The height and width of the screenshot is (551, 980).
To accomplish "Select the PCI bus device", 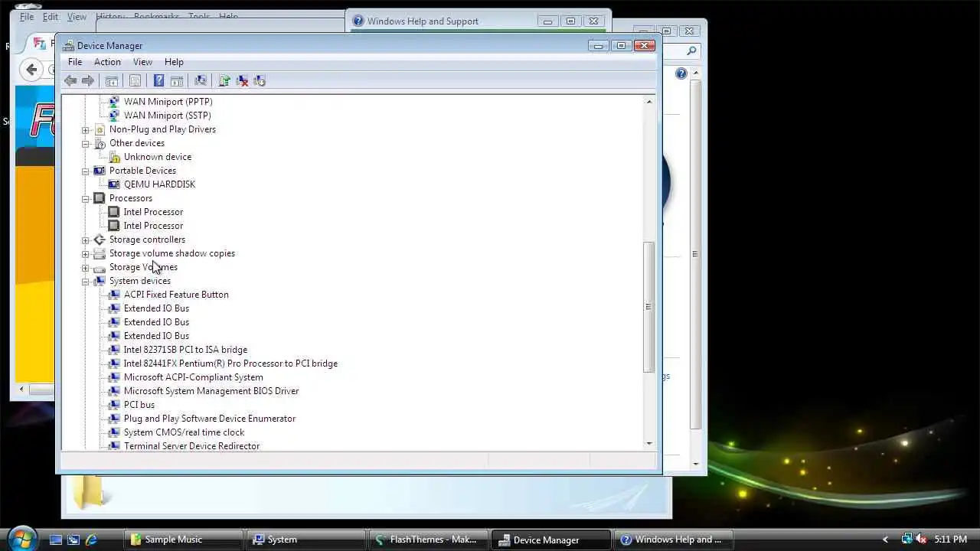I will (x=139, y=405).
